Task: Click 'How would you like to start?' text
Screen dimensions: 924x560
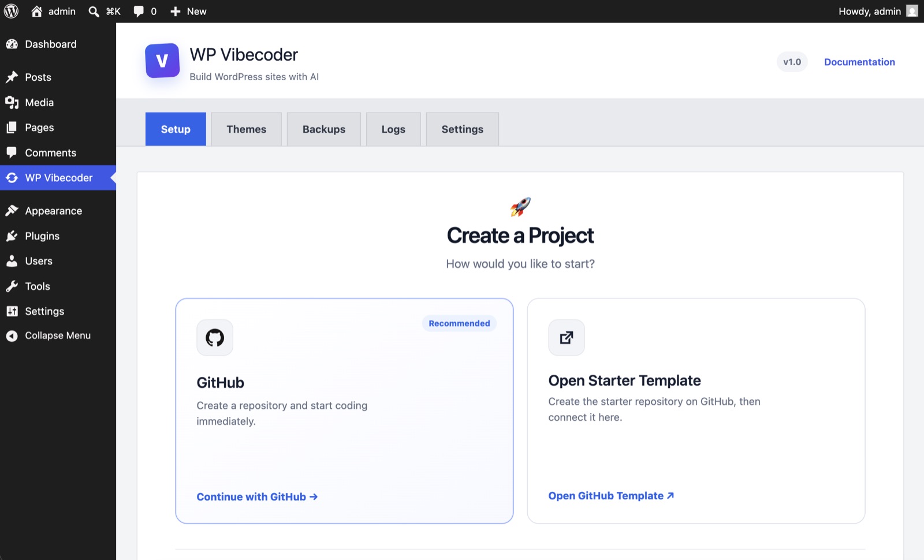Action: (520, 264)
